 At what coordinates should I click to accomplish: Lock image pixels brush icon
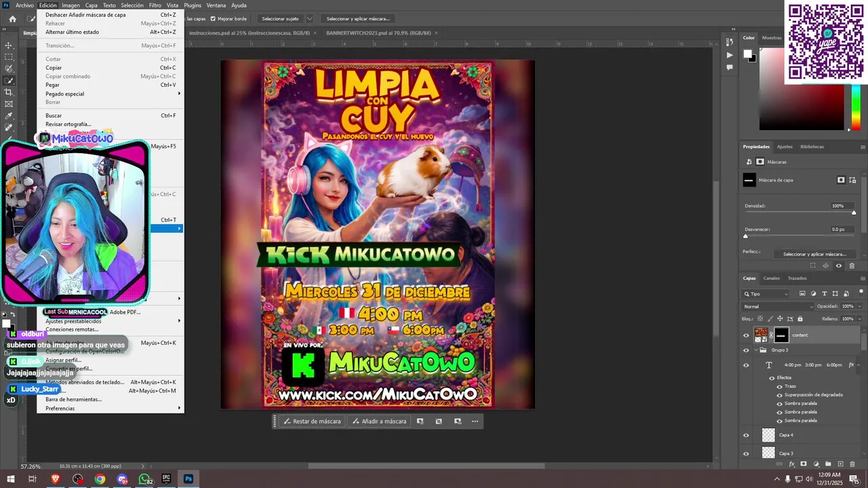point(770,319)
